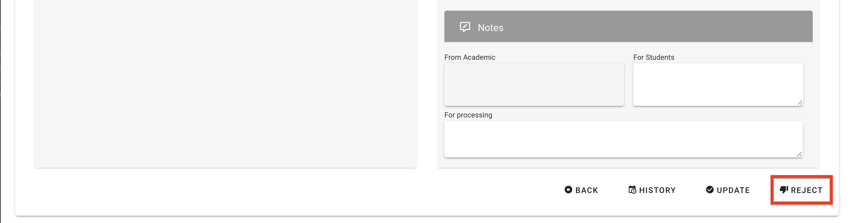868x223 pixels.
Task: Click the From Academic field label
Action: (x=470, y=57)
